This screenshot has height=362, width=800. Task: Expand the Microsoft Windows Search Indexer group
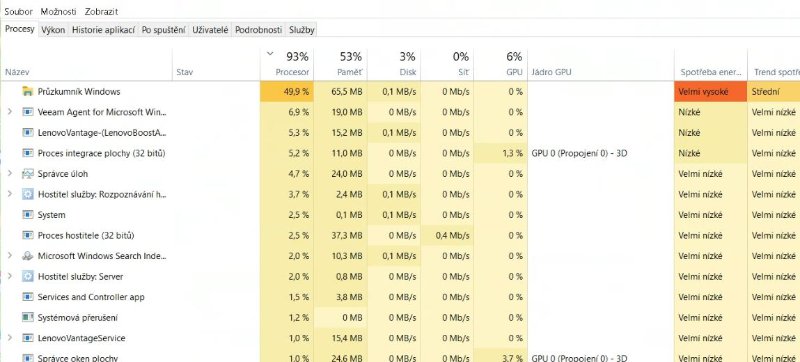[x=9, y=256]
